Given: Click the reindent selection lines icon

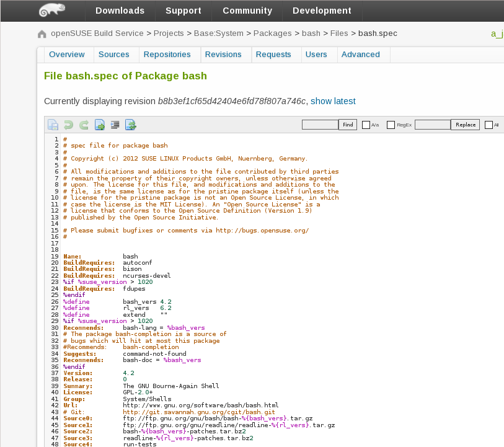Looking at the screenshot, I should [115, 125].
